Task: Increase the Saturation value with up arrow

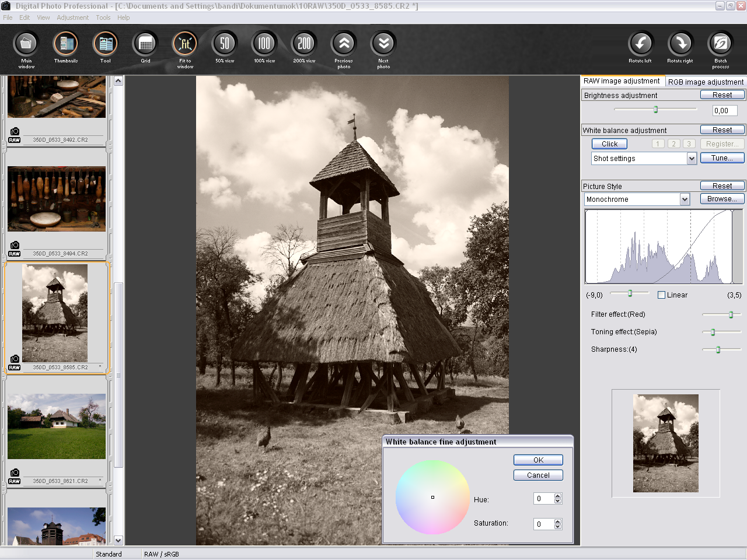Action: pos(558,521)
